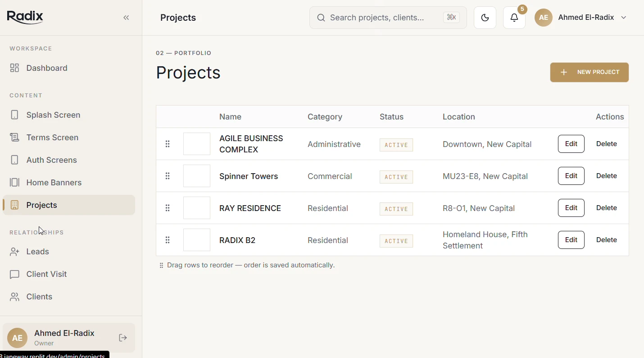Collapse the sidebar with the double chevron
Viewport: 644px width, 358px height.
(127, 18)
